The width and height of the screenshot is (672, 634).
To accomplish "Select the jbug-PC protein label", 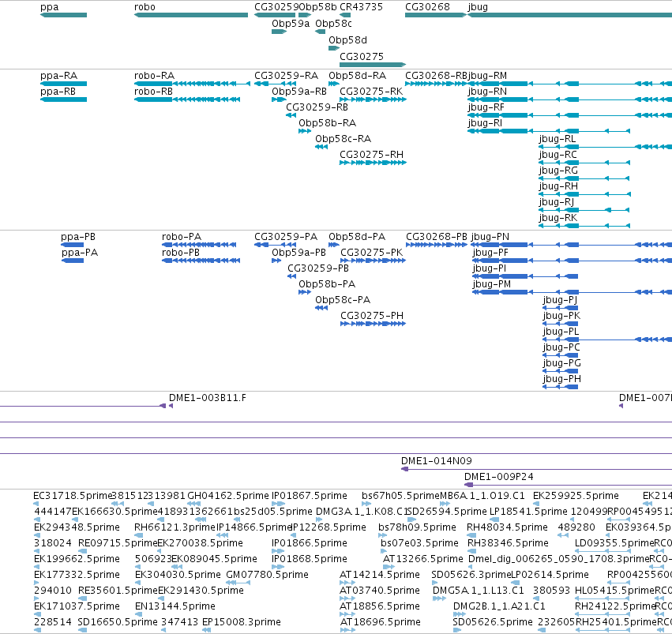I will (x=561, y=347).
